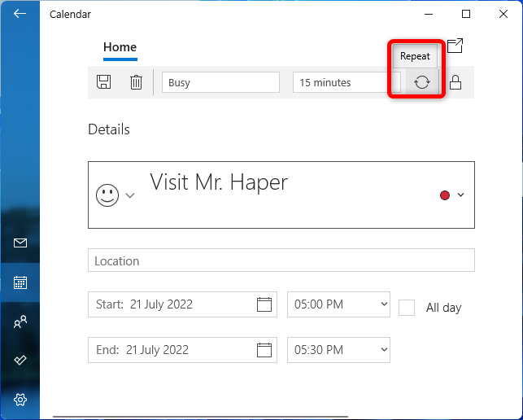The width and height of the screenshot is (523, 420).
Task: Pick the red calendar color dot
Action: tap(445, 195)
